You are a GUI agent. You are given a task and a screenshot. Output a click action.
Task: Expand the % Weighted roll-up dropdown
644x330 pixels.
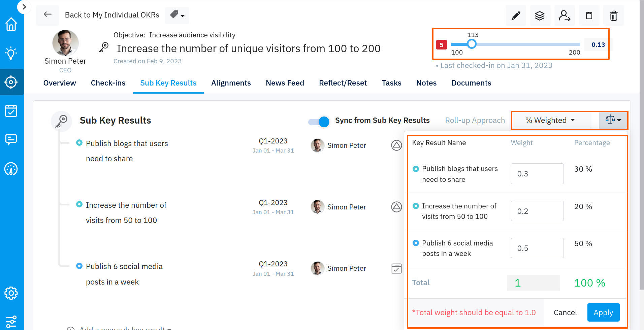[550, 120]
